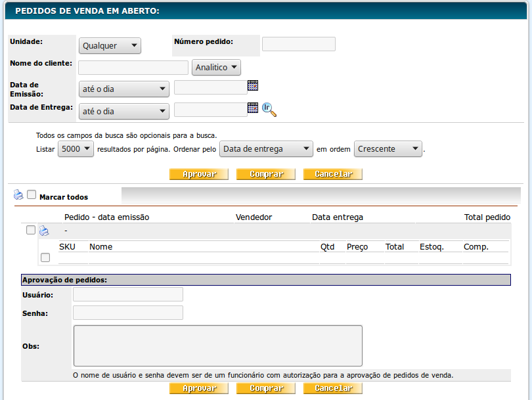Viewport: 532px width, 400px height.
Task: Click printer icon beside Marcar todos
Action: [18, 195]
